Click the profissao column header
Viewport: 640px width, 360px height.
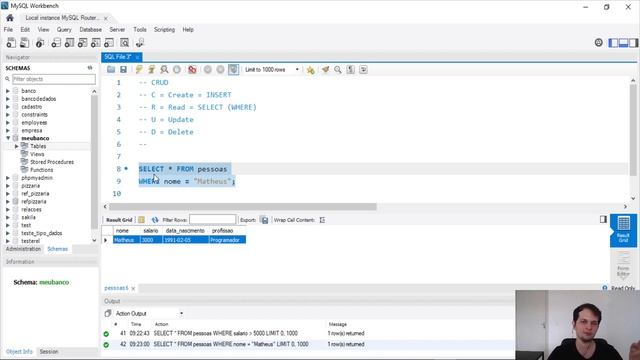point(227,231)
